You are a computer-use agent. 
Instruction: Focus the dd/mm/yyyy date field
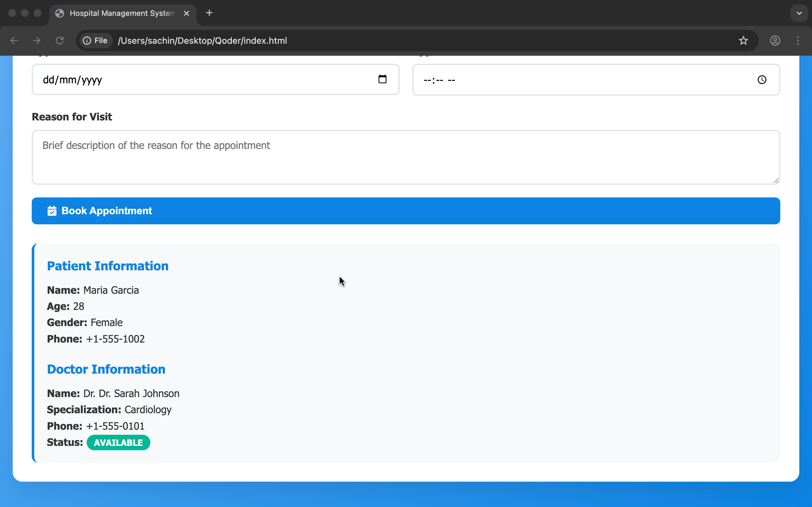(x=201, y=80)
